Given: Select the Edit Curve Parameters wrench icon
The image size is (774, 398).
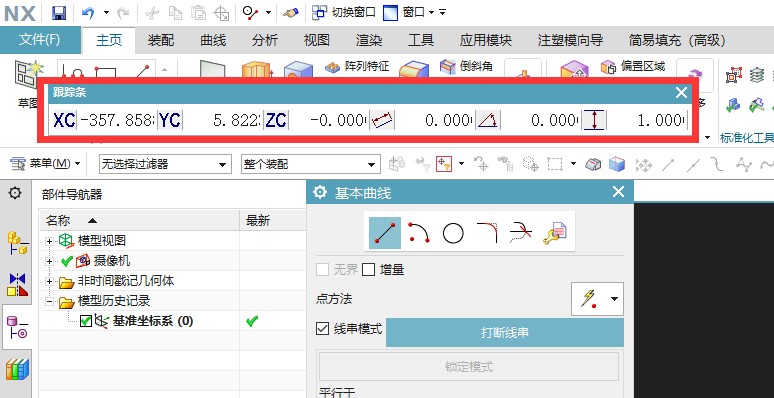Looking at the screenshot, I should [555, 233].
